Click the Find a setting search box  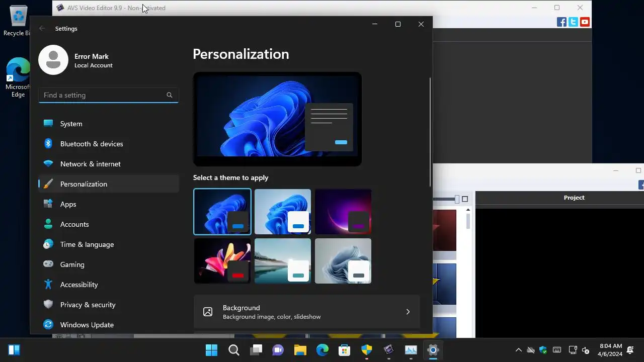click(x=108, y=95)
